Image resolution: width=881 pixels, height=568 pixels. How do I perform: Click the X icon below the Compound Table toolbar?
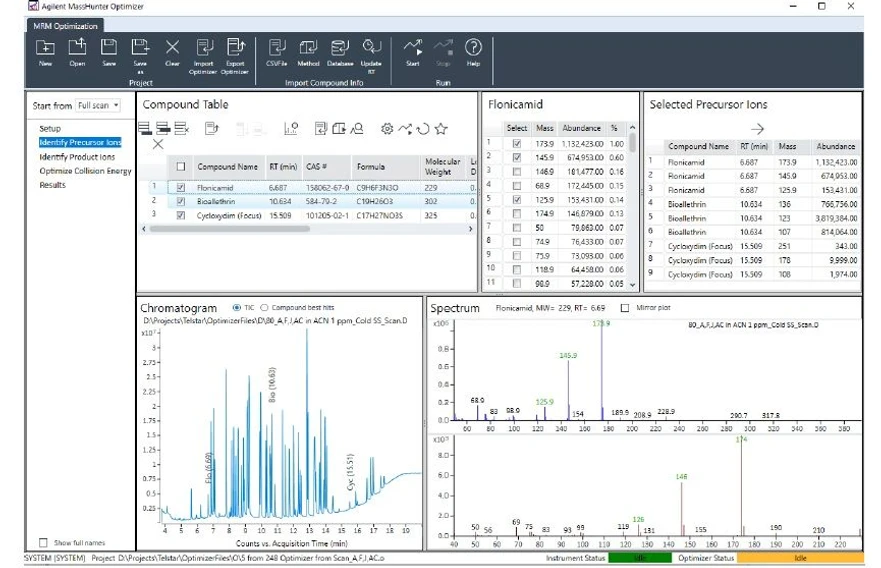(x=158, y=144)
